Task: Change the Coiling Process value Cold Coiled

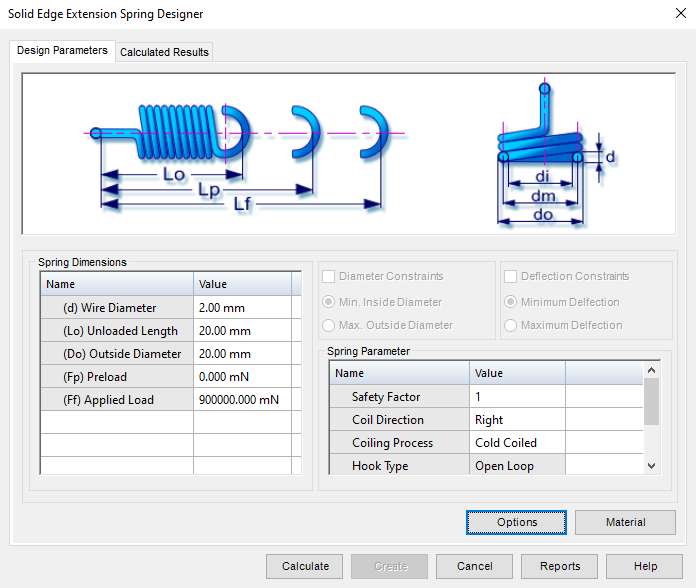Action: pos(517,442)
